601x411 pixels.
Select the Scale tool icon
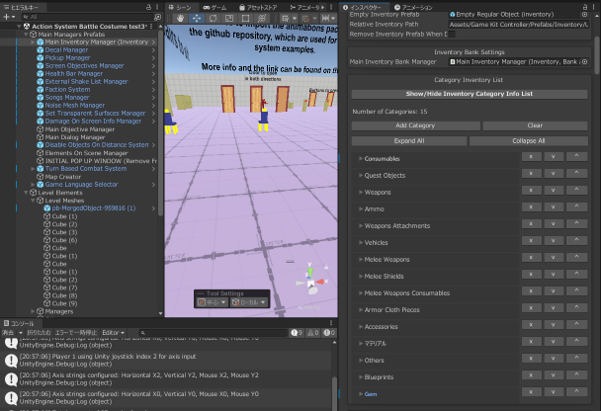tap(229, 18)
